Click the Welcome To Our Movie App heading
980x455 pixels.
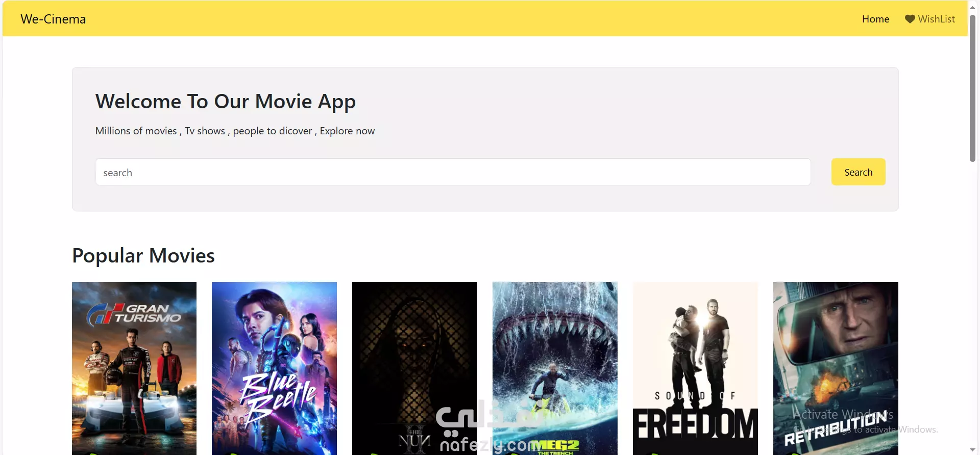(226, 102)
